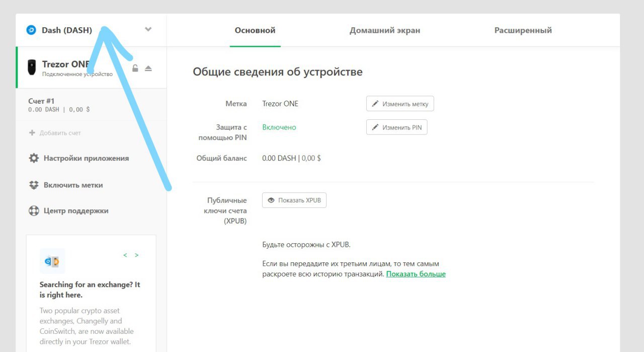The width and height of the screenshot is (644, 352).
Task: Switch to the Основной tab
Action: pos(255,30)
